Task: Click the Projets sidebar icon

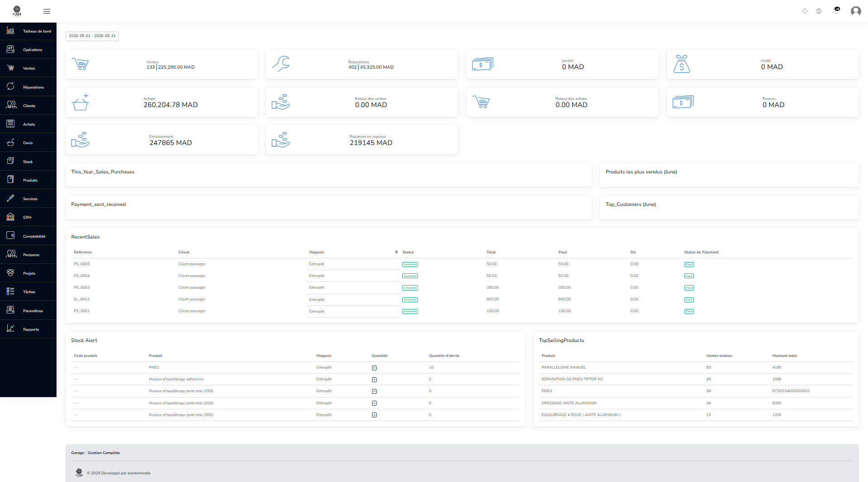Action: [x=10, y=273]
